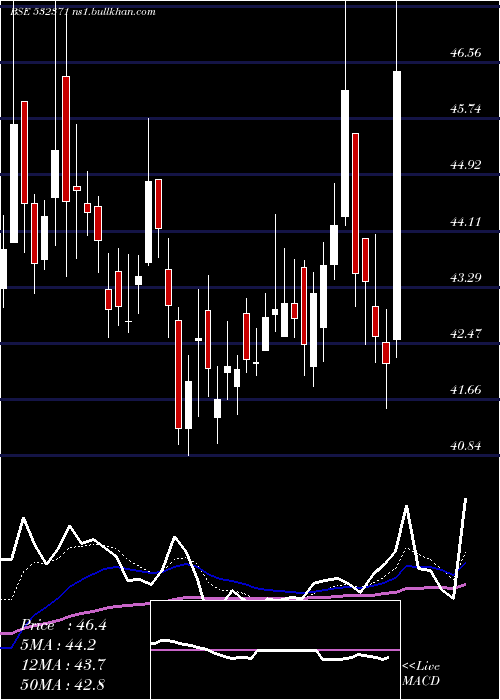Click the 43.29 price axis label

click(x=466, y=278)
